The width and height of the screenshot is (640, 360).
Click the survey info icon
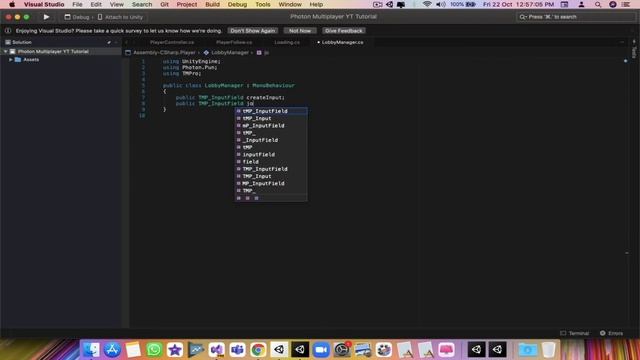[x=8, y=31]
